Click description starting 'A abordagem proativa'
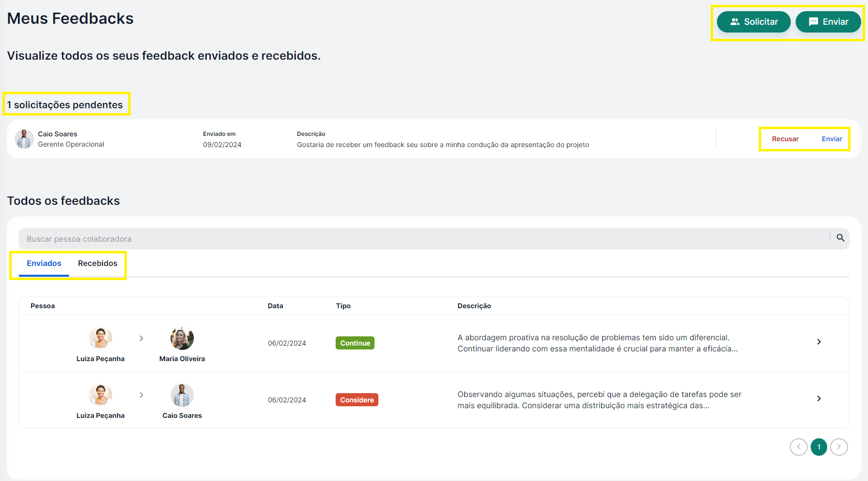Screen dimensions: 868x481 597,343
